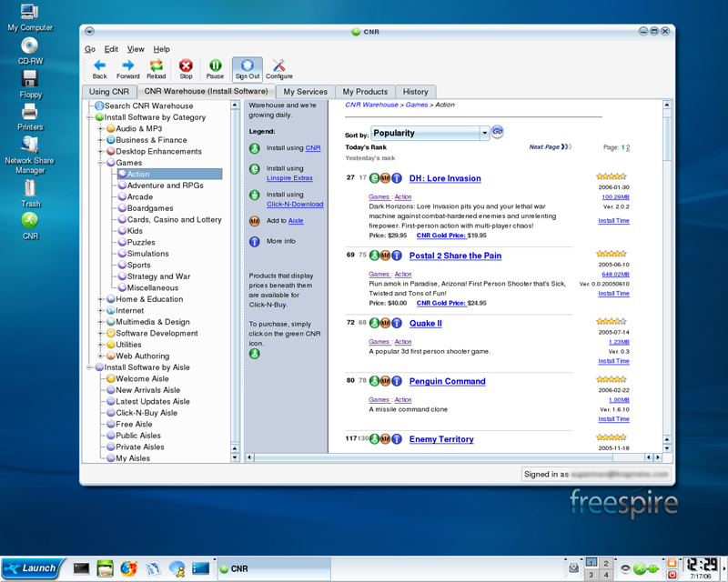Stop loading with the red Stop button
Image resolution: width=728 pixels, height=582 pixels.
[186, 69]
